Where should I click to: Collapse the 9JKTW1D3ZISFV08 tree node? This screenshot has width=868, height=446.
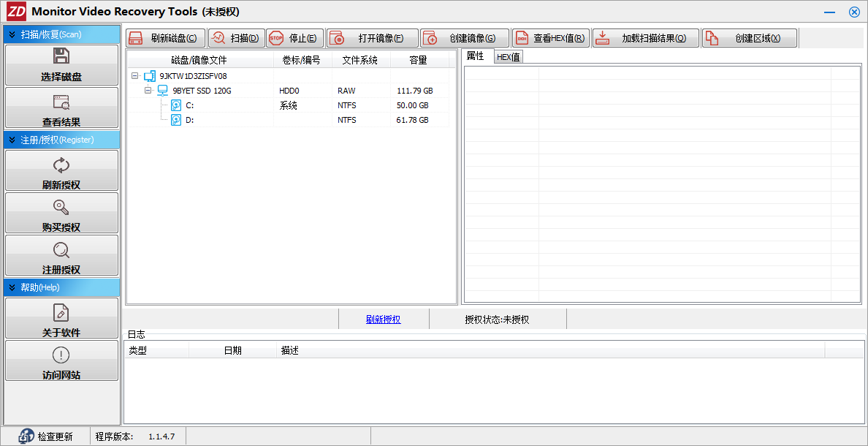pyautogui.click(x=134, y=76)
